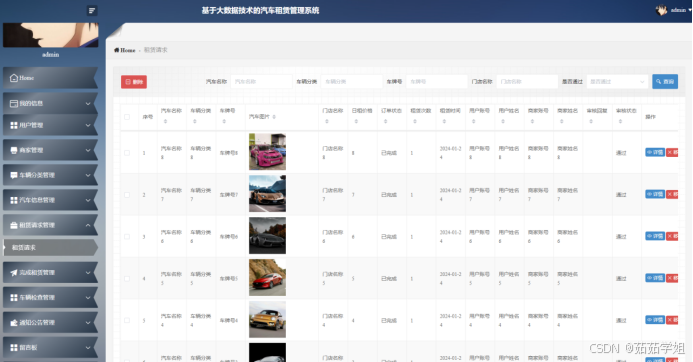Click the Home icon in the breadcrumb
693x362 pixels.
[116, 50]
